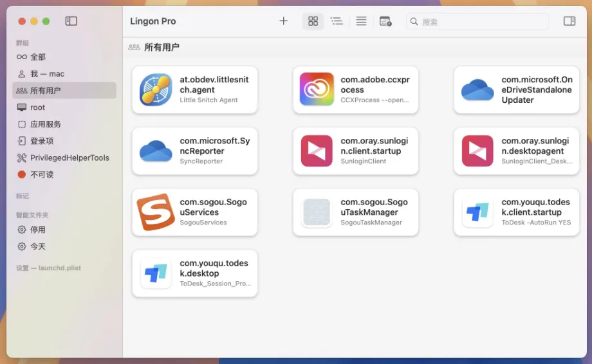Select the 我 — mac group

[x=64, y=74]
